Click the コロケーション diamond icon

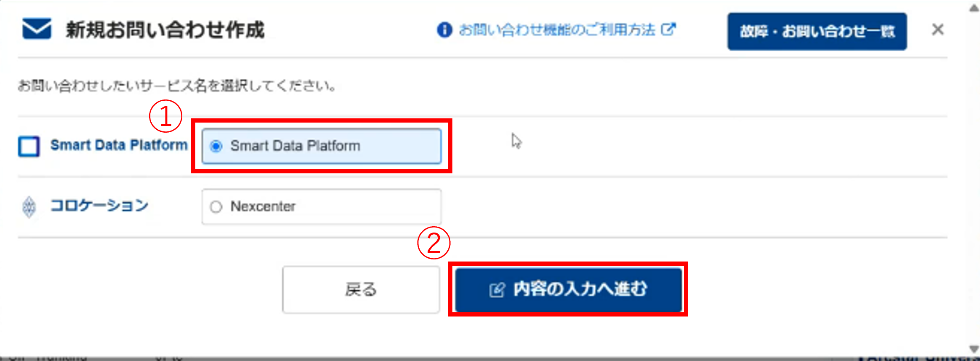[29, 207]
